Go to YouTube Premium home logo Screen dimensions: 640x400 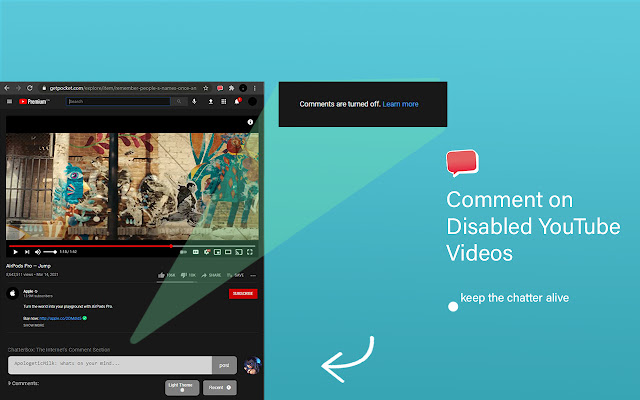[34, 102]
